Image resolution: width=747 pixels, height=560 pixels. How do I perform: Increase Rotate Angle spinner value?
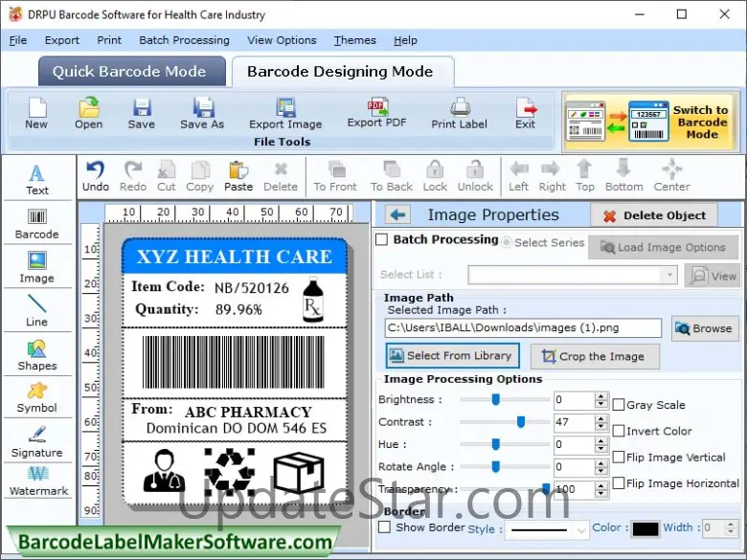tap(601, 463)
